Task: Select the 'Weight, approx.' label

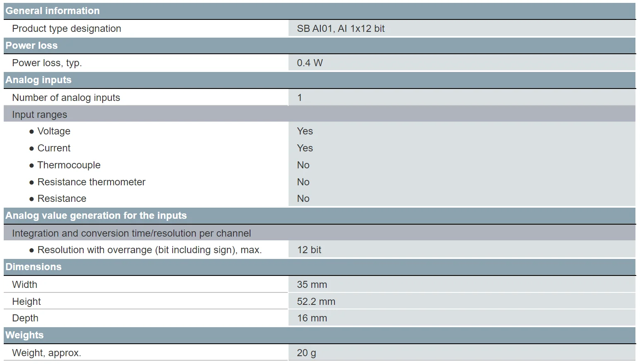Action: point(46,353)
